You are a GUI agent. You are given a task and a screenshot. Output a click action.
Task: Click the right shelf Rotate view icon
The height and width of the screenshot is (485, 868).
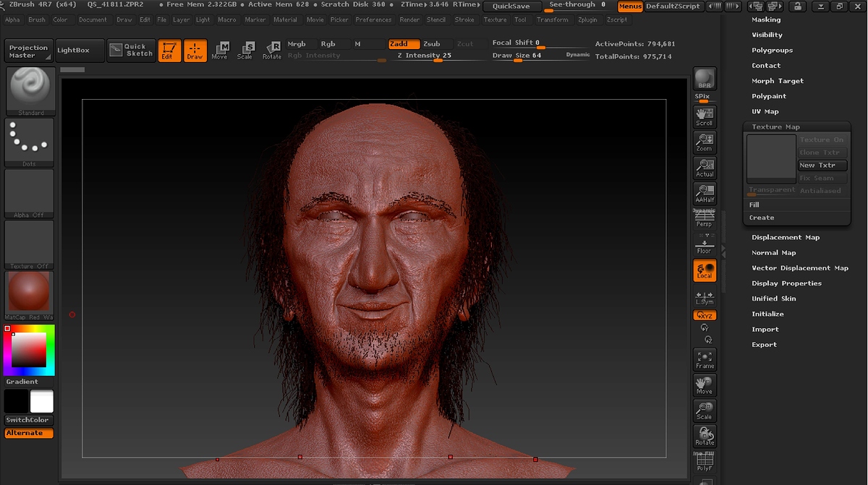point(705,437)
